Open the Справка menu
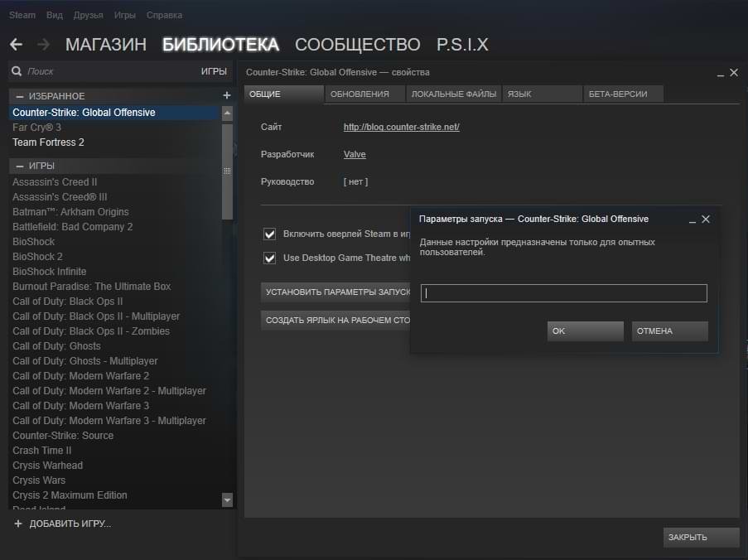 164,15
